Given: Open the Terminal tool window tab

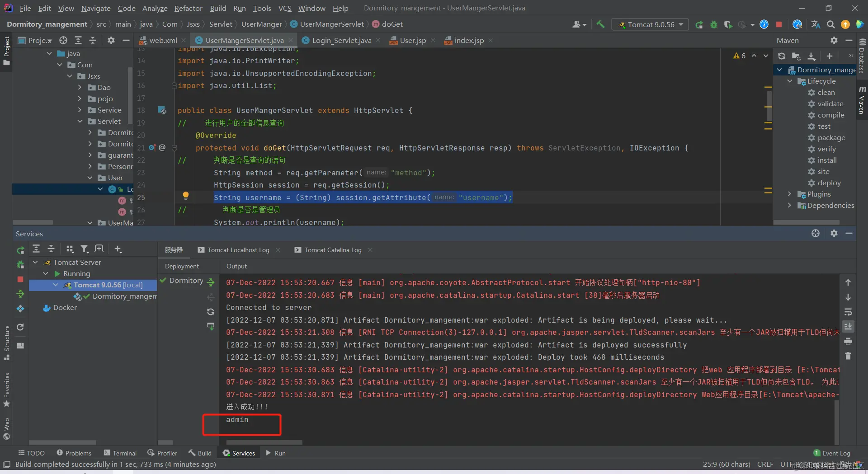Looking at the screenshot, I should pyautogui.click(x=120, y=453).
